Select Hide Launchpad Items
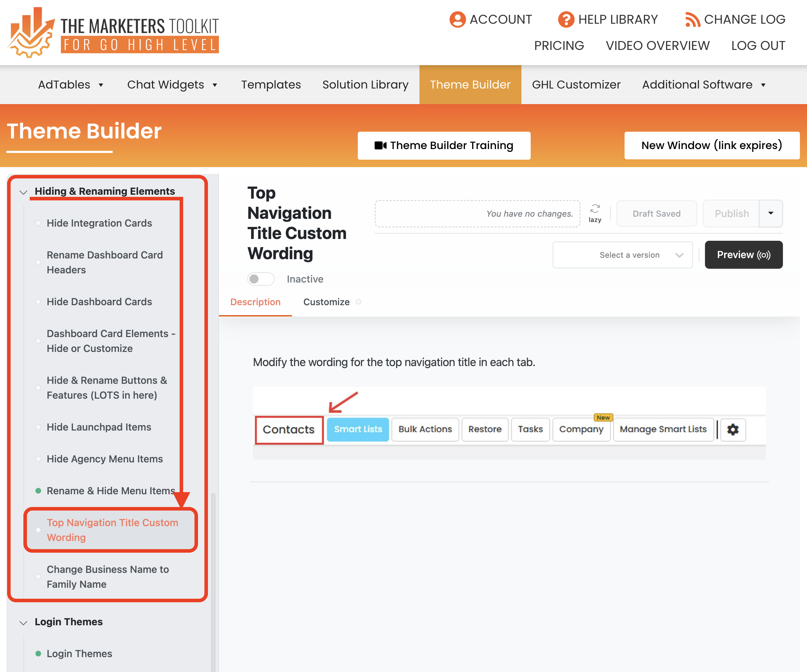This screenshot has height=672, width=807. tap(99, 427)
